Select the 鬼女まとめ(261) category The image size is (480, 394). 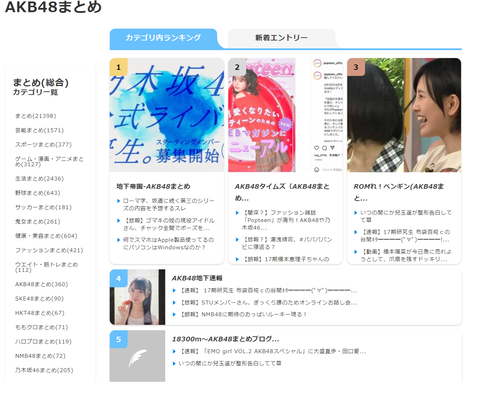38,222
